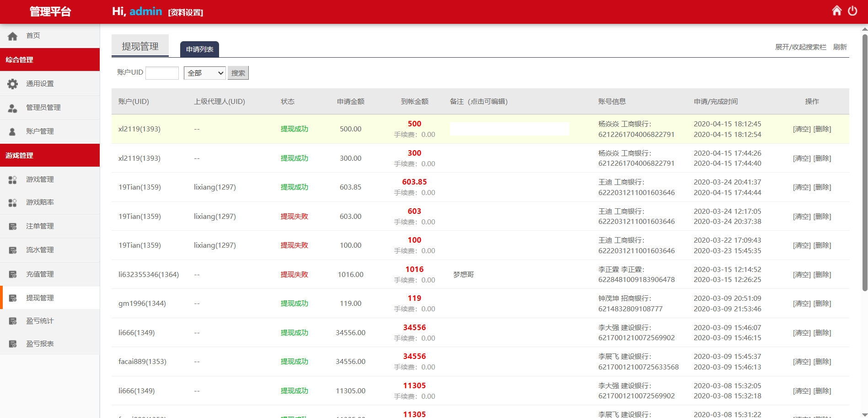Click [清空] in the 11305.00 li666 row

tap(802, 391)
